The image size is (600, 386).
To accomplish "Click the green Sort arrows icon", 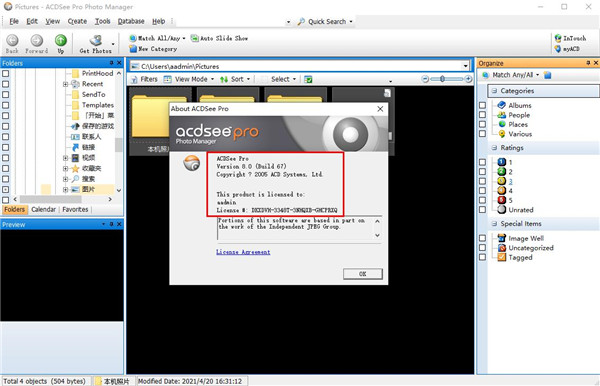I will pyautogui.click(x=224, y=79).
